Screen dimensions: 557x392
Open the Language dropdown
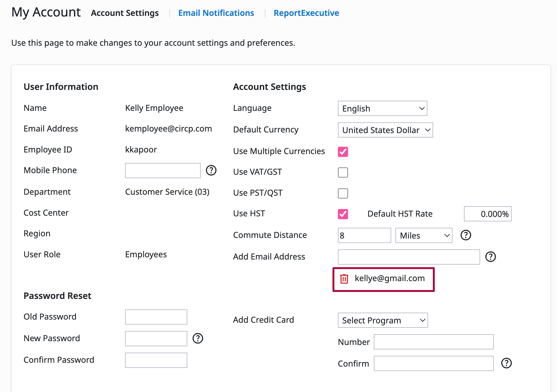(382, 109)
